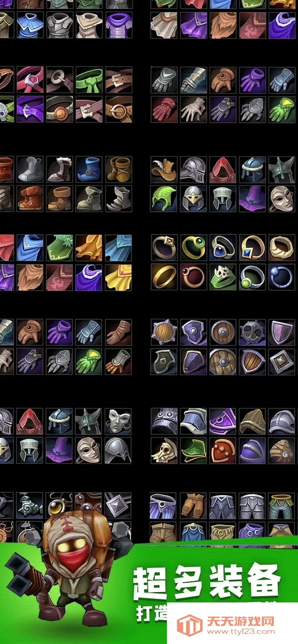Select the yellow cape item
Image resolution: width=298 pixels, height=644 pixels.
118,277
